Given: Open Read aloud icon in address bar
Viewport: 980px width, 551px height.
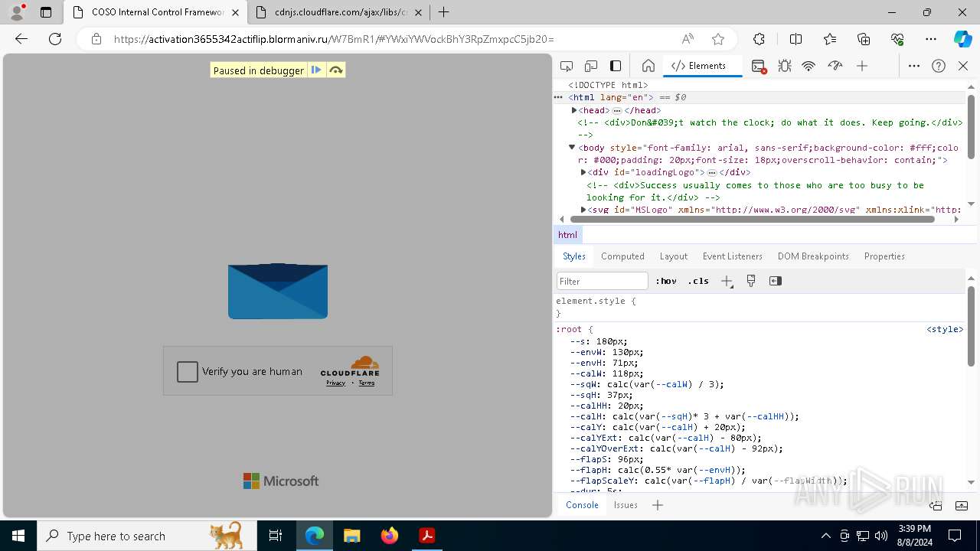Looking at the screenshot, I should [x=688, y=39].
